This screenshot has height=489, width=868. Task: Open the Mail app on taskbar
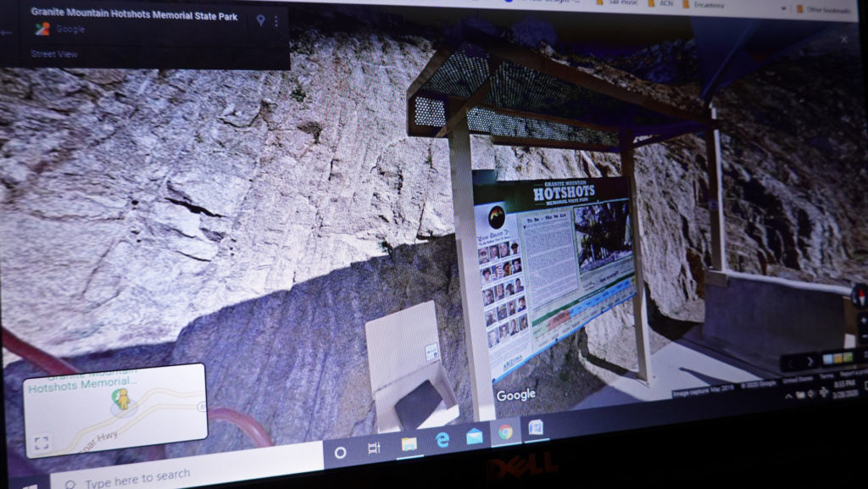point(474,436)
